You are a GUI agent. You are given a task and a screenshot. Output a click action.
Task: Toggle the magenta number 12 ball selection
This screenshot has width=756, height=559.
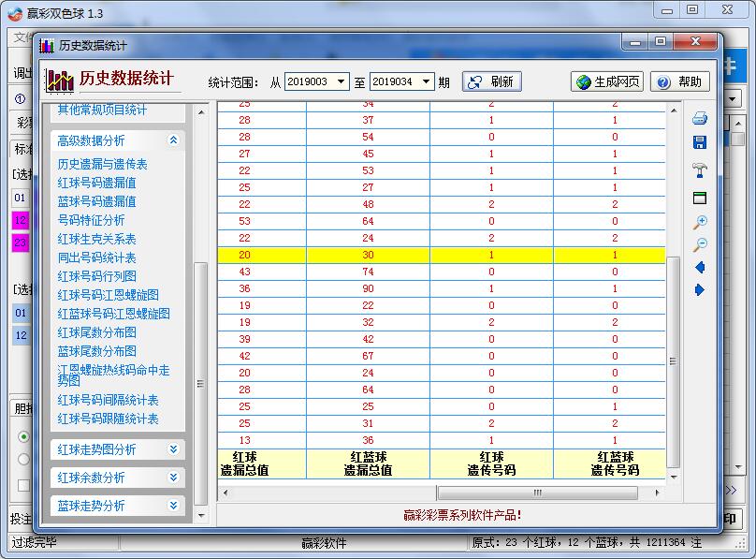tap(20, 221)
